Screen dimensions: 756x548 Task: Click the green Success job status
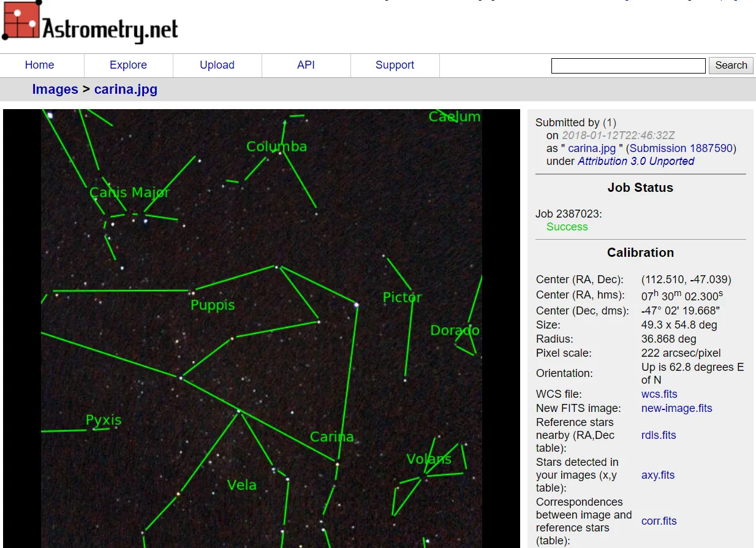coord(567,227)
